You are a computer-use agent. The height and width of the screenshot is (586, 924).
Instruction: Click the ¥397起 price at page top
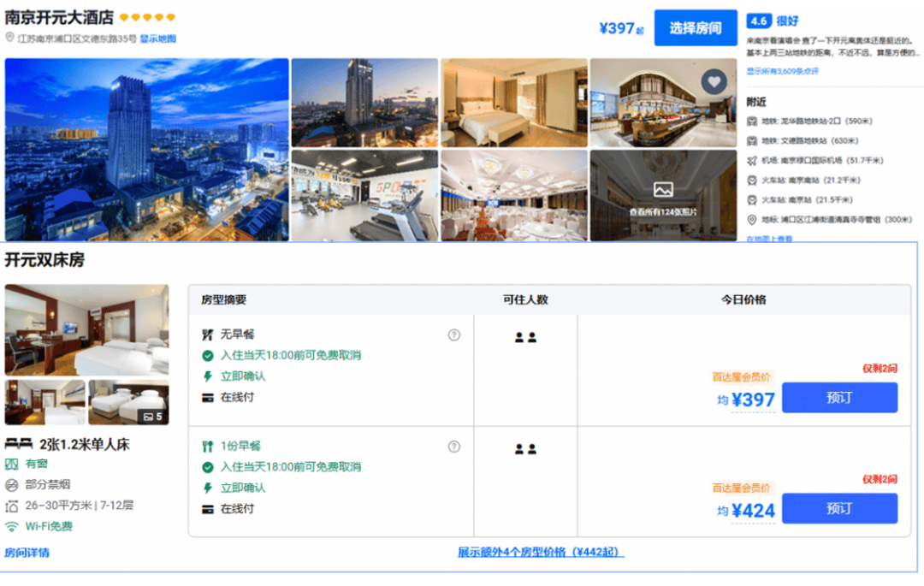pyautogui.click(x=622, y=28)
